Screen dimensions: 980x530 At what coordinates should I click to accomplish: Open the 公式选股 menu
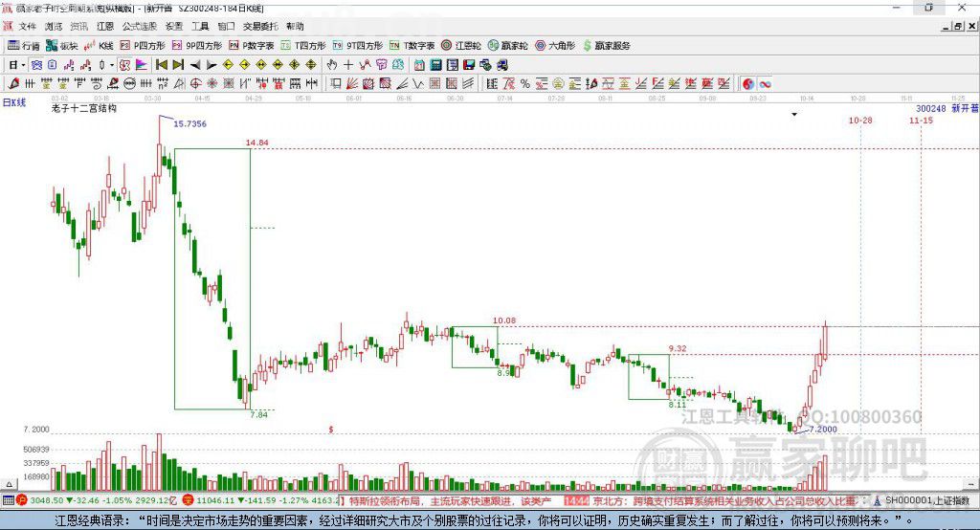140,26
